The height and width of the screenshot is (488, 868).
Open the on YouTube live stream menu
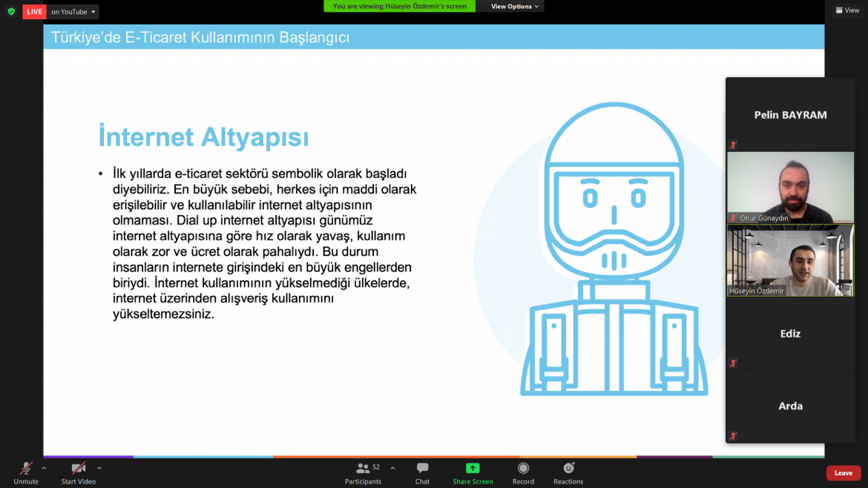point(73,12)
